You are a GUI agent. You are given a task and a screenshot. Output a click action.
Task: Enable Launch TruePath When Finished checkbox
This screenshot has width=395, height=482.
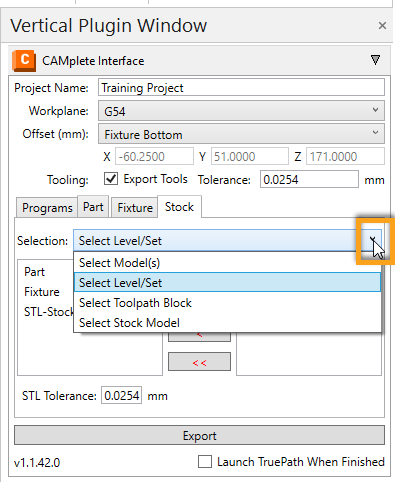coord(205,462)
